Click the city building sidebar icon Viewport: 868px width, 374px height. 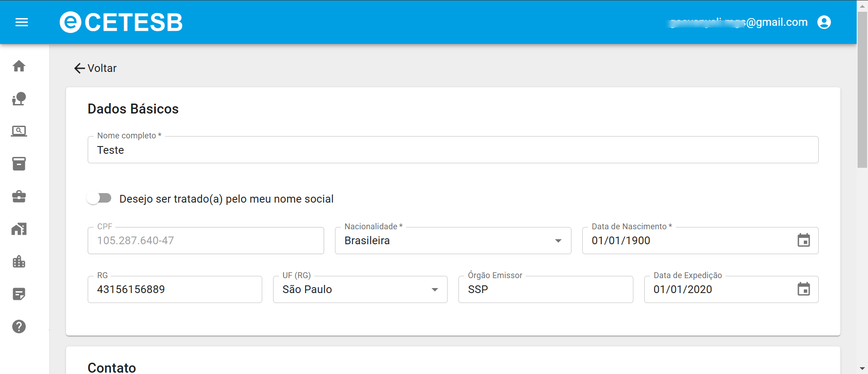coord(19,261)
